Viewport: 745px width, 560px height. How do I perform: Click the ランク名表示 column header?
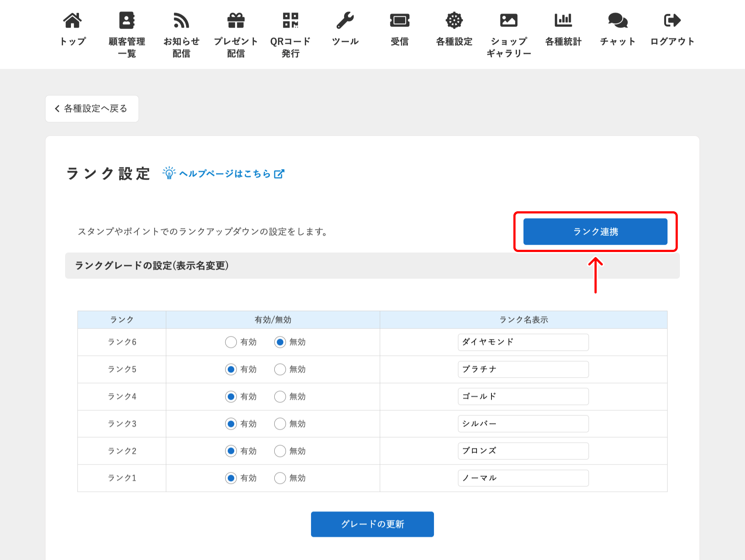pyautogui.click(x=523, y=320)
